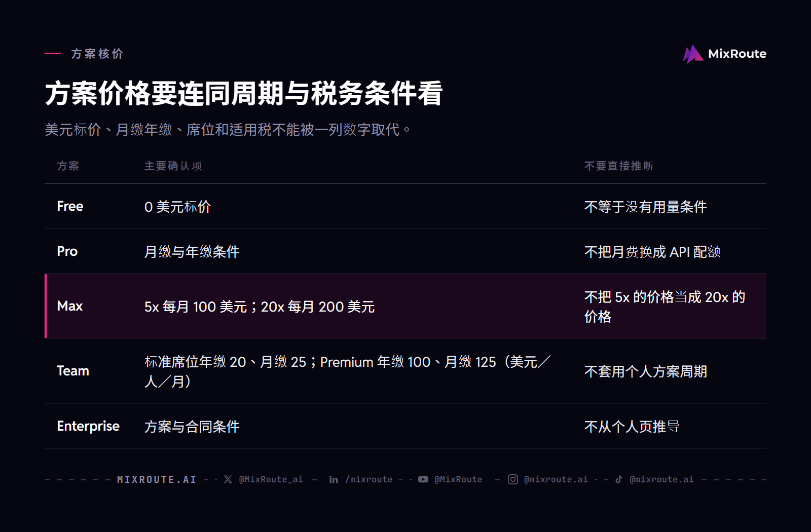The image size is (811, 532).
Task: Click the note 不套用个人方案周期
Action: pos(645,371)
